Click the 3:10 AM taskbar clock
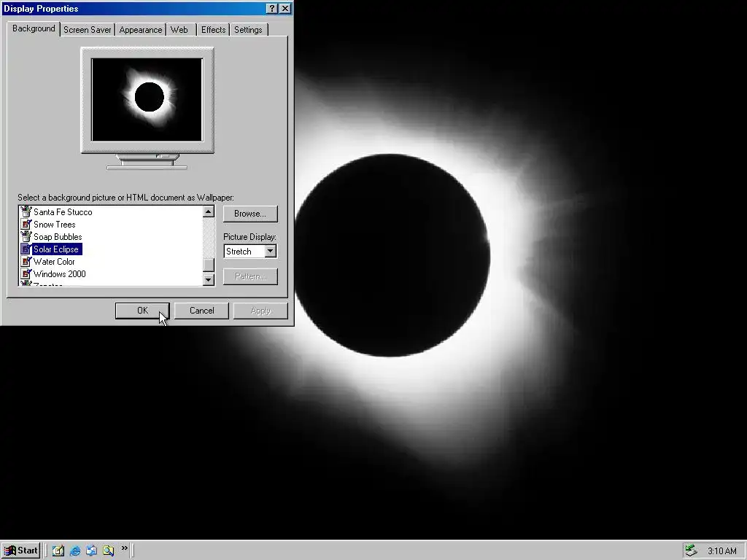Viewport: 747px width, 560px height. click(x=721, y=551)
